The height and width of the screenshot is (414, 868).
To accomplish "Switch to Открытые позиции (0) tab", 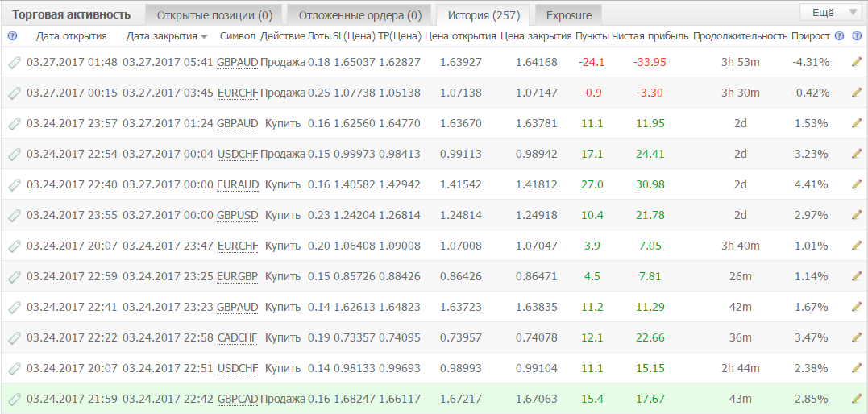I will [x=215, y=15].
